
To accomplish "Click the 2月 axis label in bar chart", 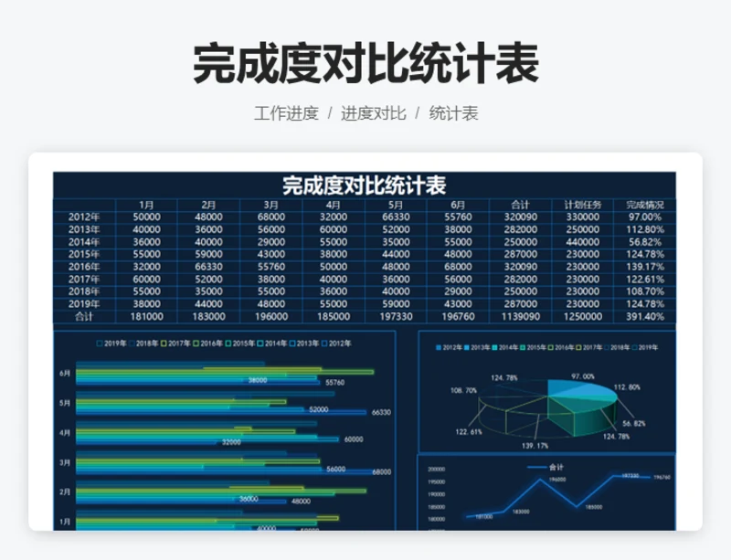I will tap(65, 491).
